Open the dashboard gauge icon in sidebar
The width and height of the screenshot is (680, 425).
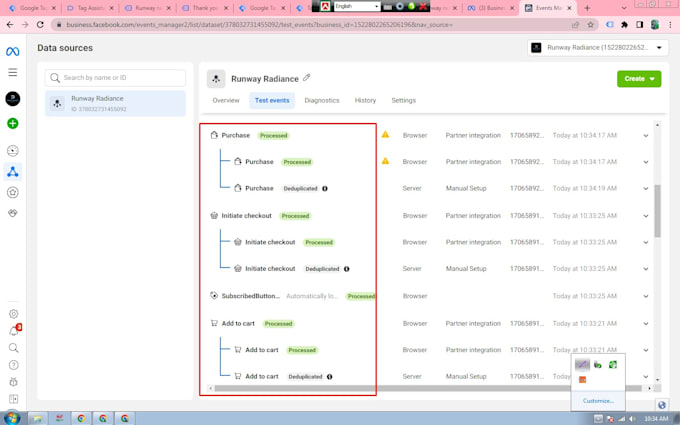tap(13, 151)
